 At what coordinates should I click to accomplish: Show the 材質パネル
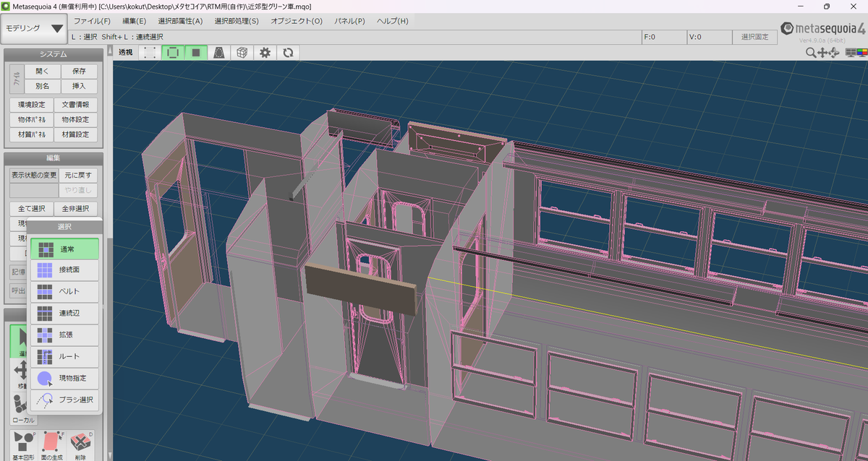(31, 135)
